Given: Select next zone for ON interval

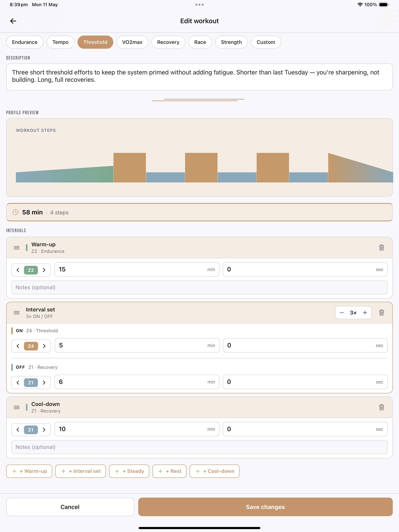Looking at the screenshot, I should (44, 346).
